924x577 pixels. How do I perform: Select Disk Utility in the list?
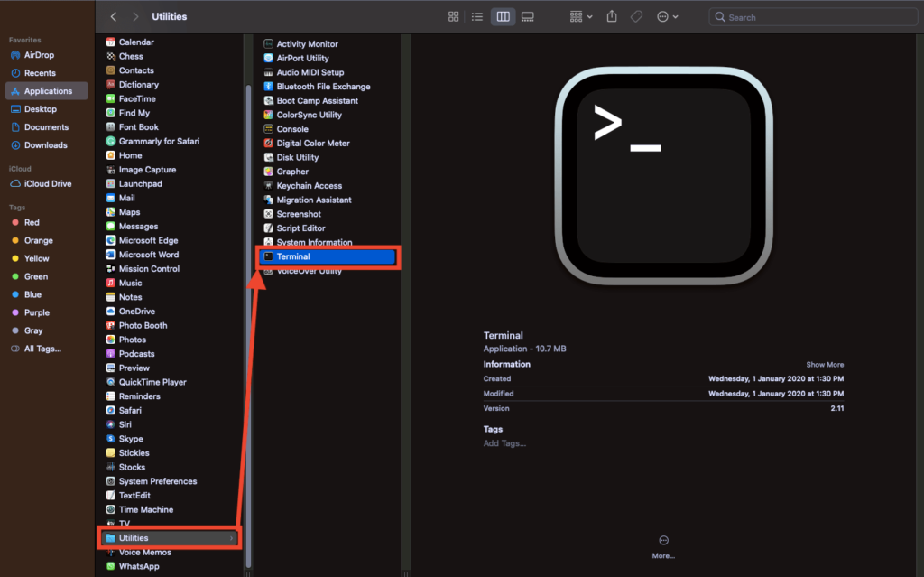297,157
